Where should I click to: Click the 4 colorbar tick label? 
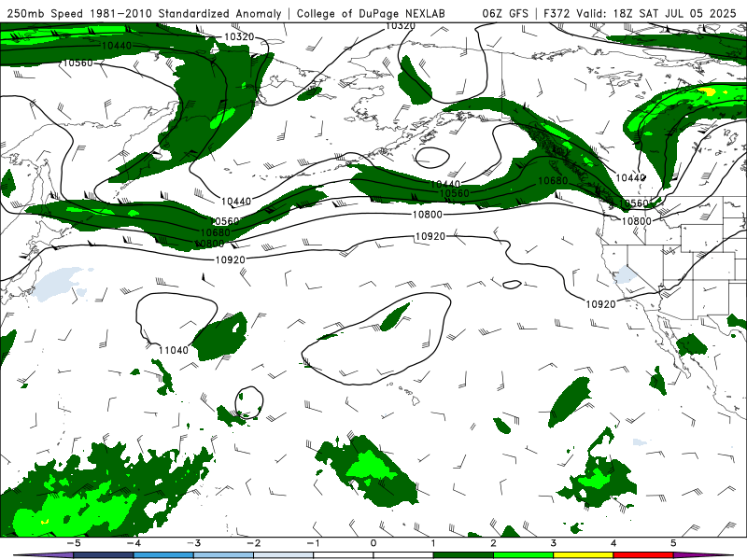(613, 543)
